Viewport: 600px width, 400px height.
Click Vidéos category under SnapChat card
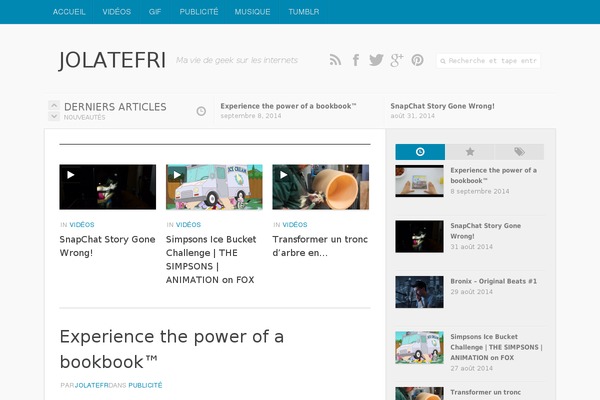point(82,225)
